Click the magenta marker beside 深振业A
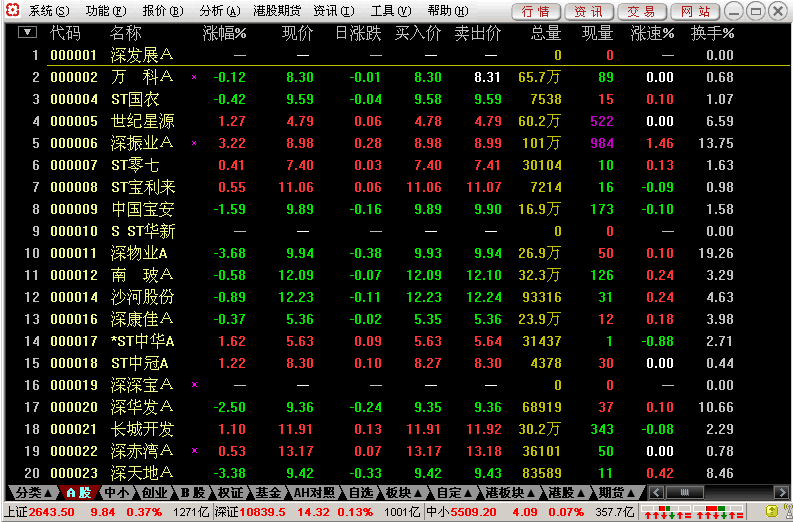Screen dimensions: 793x522 click(x=194, y=143)
